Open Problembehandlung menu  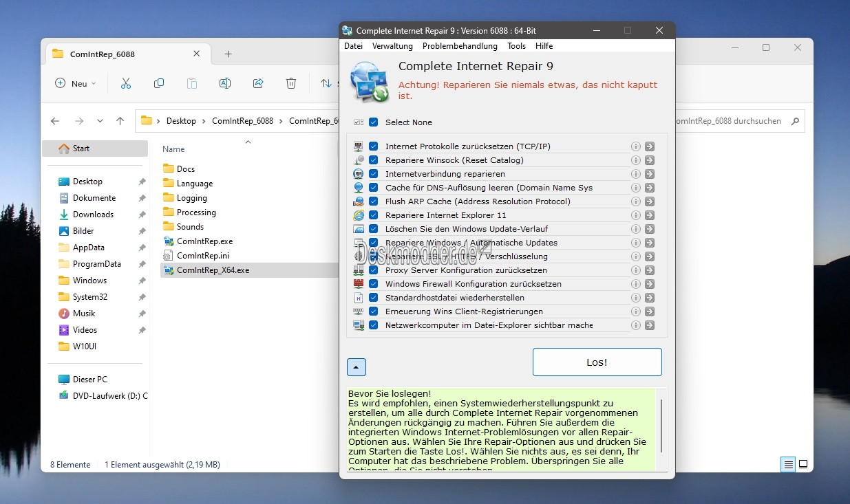(x=460, y=46)
